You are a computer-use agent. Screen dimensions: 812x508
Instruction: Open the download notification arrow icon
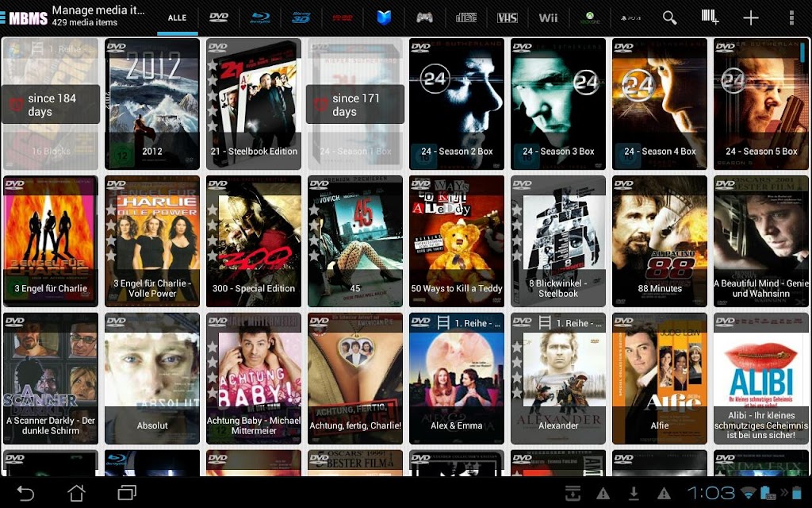pyautogui.click(x=634, y=493)
